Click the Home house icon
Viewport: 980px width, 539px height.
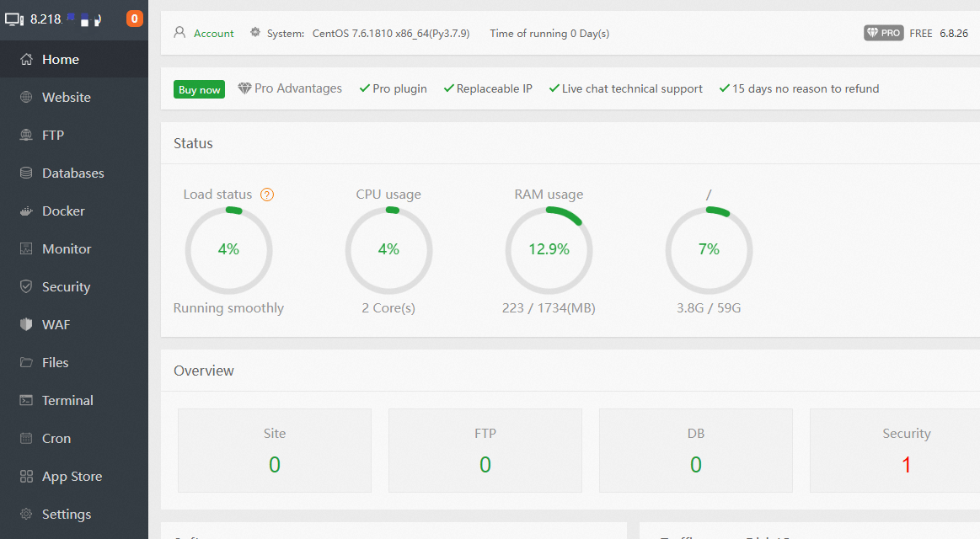pyautogui.click(x=26, y=59)
